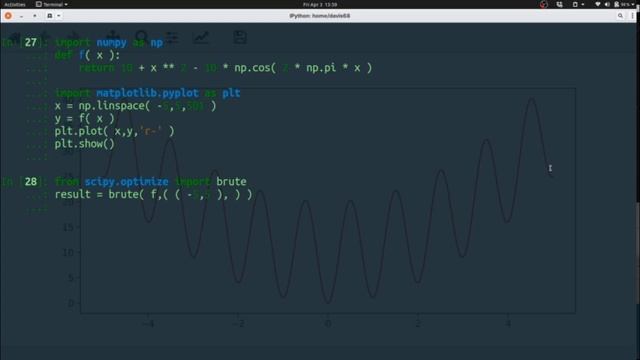Click the prompt number 28
640x360 pixels.
pos(31,182)
